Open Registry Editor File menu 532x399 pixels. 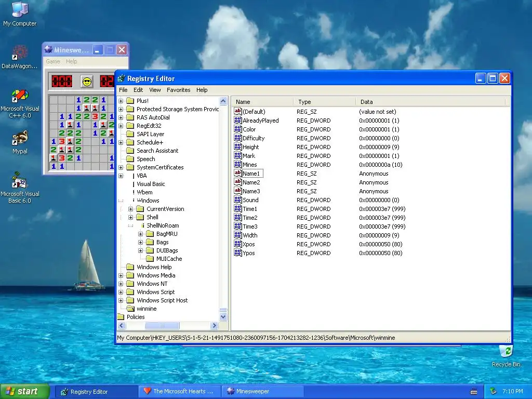123,90
